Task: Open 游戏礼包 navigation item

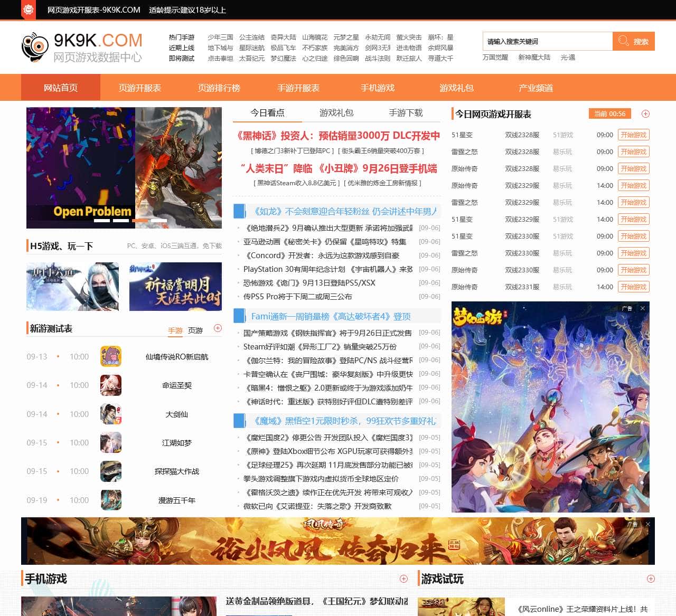Action: (x=457, y=88)
